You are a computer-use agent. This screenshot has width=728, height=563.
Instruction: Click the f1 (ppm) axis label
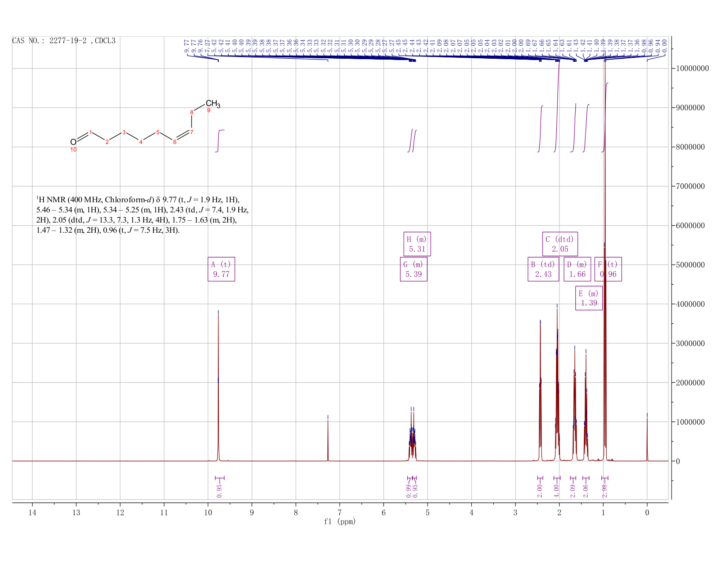[340, 521]
